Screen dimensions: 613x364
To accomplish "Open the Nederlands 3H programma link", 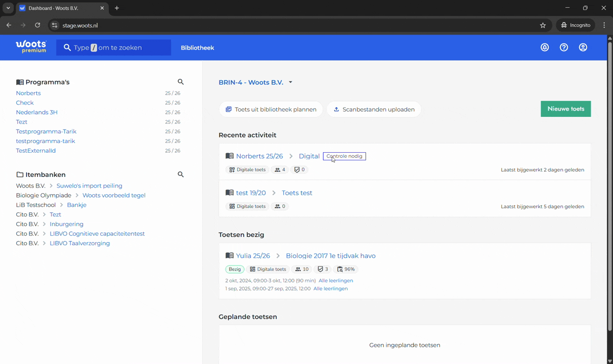I will (36, 112).
